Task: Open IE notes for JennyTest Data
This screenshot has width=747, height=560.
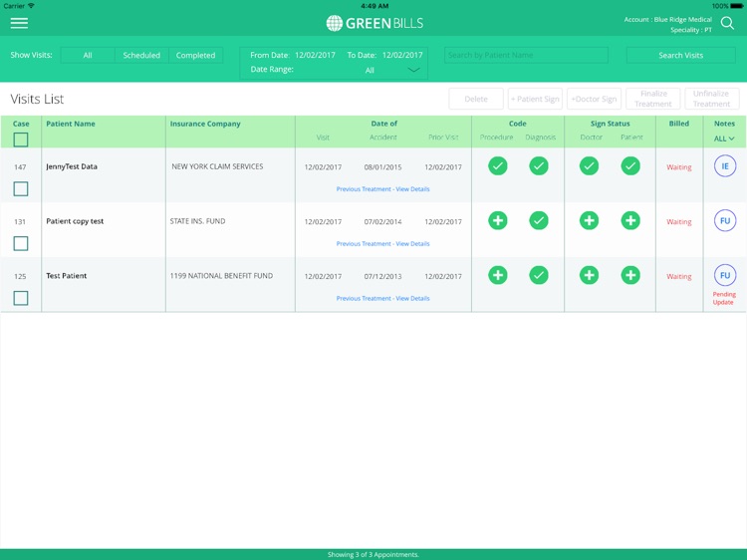Action: point(725,166)
